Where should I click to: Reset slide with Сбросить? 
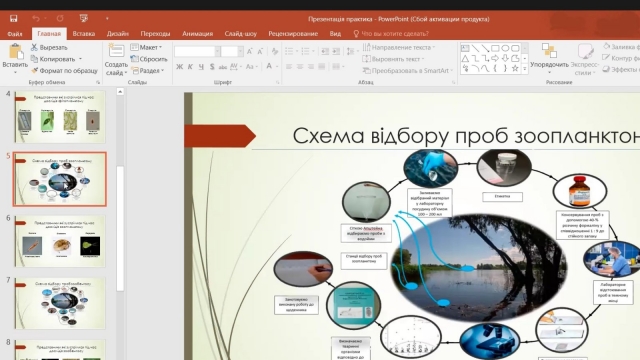[149, 59]
